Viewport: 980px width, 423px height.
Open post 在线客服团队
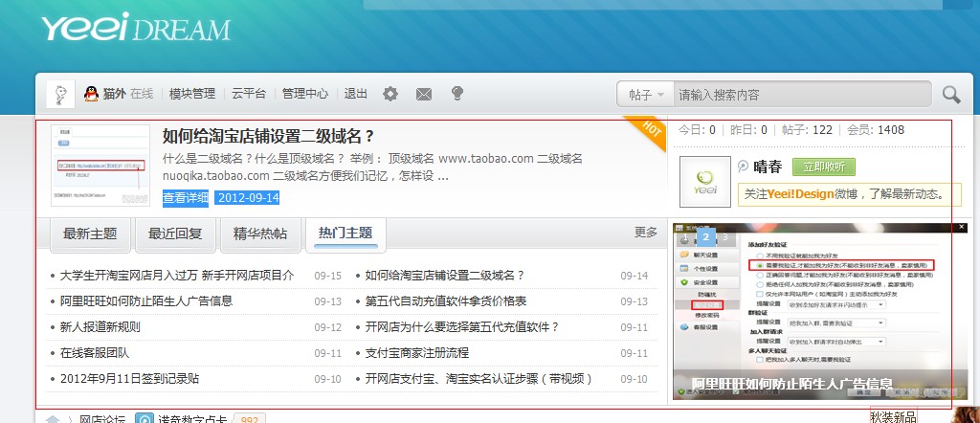point(95,353)
